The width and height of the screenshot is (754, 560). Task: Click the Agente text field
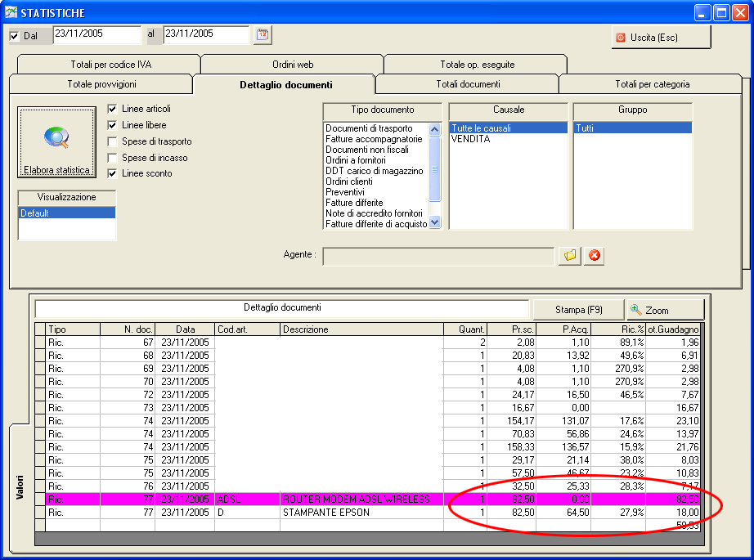(x=438, y=256)
